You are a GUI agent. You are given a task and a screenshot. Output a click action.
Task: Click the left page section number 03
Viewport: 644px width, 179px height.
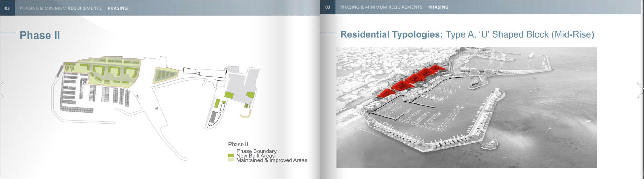click(x=7, y=8)
